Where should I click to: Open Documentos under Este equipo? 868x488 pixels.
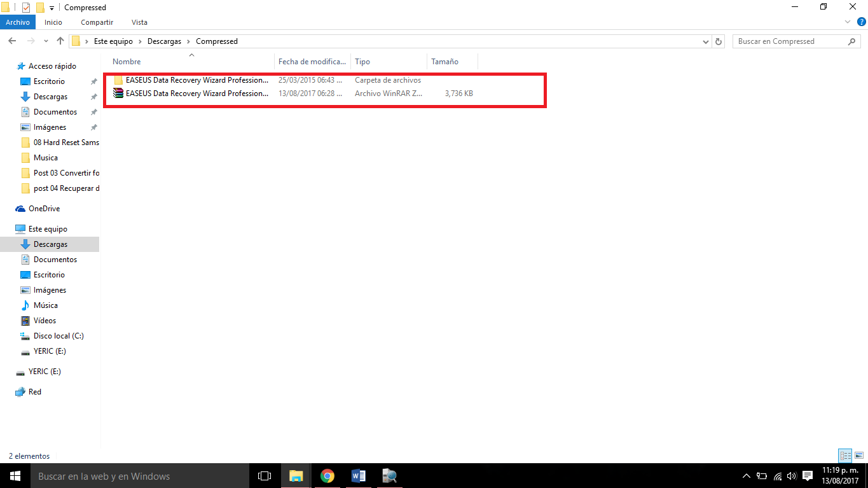click(55, 260)
